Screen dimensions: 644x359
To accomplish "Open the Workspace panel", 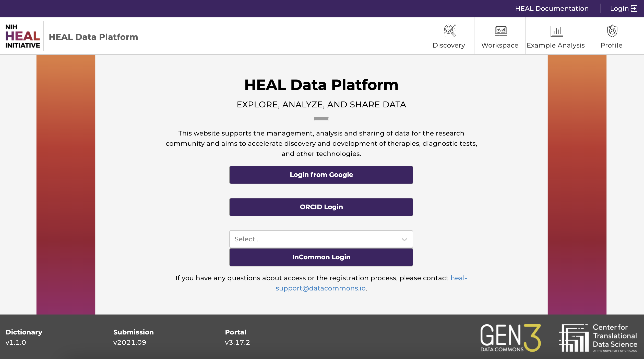I will click(500, 35).
